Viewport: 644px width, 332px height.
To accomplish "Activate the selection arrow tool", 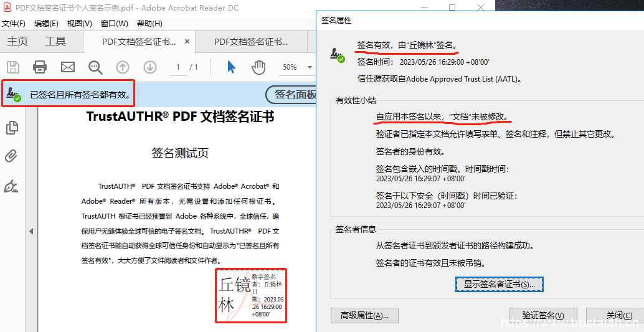I will [x=232, y=67].
